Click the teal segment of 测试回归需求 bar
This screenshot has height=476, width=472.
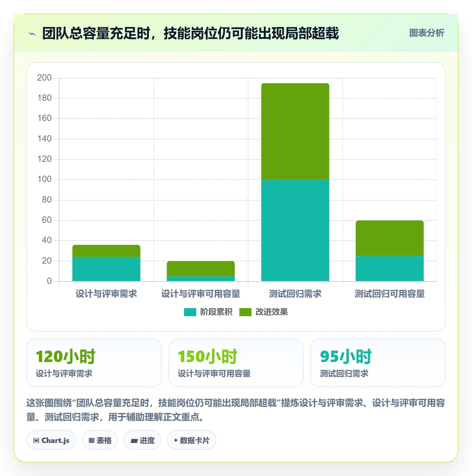tap(295, 230)
